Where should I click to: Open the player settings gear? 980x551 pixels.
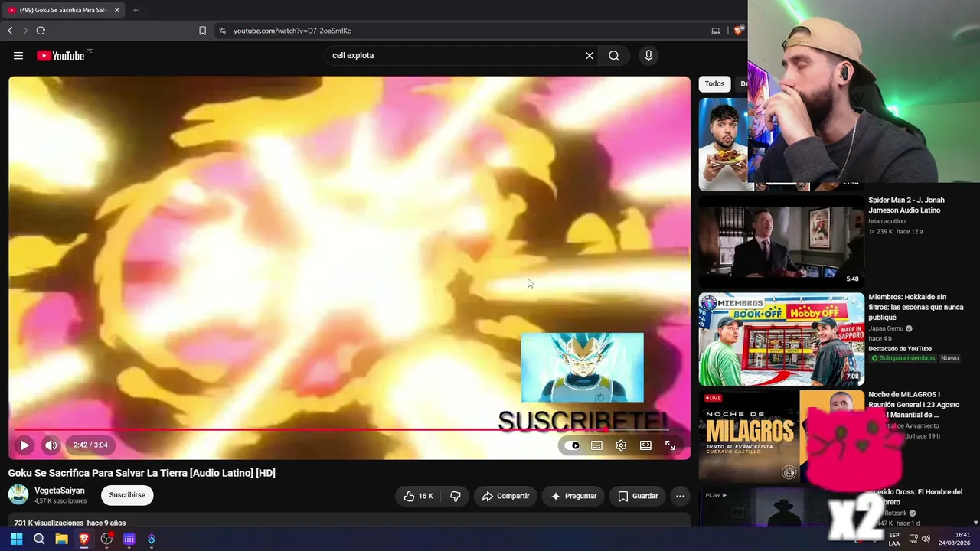[x=621, y=445]
